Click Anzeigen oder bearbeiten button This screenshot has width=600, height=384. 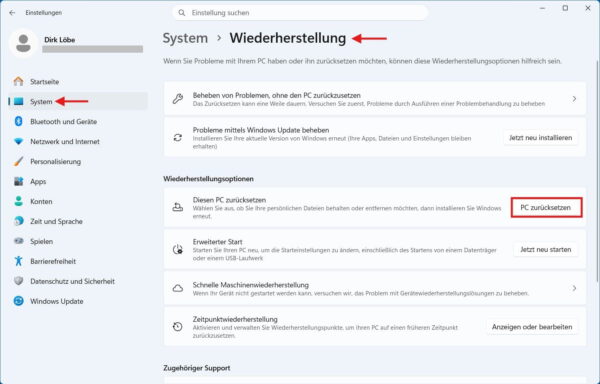coord(532,327)
